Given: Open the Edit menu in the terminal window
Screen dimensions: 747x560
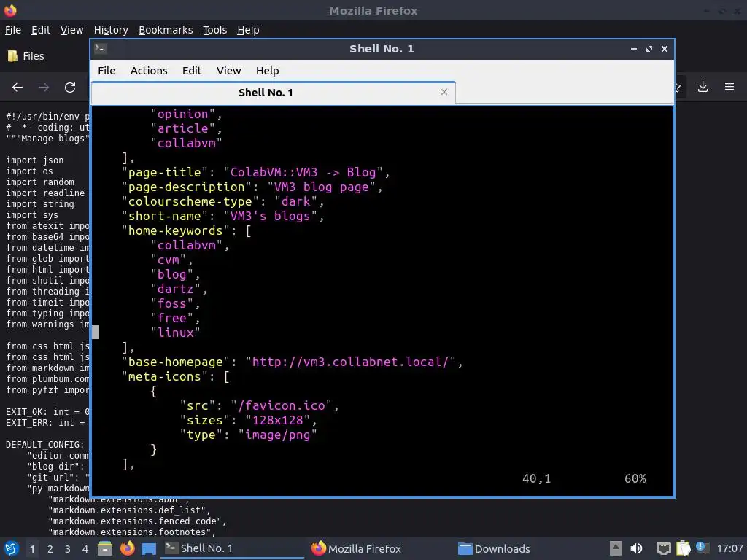Looking at the screenshot, I should click(192, 71).
